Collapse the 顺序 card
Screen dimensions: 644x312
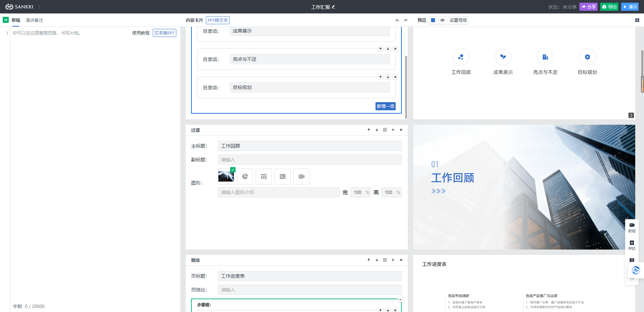click(385, 260)
